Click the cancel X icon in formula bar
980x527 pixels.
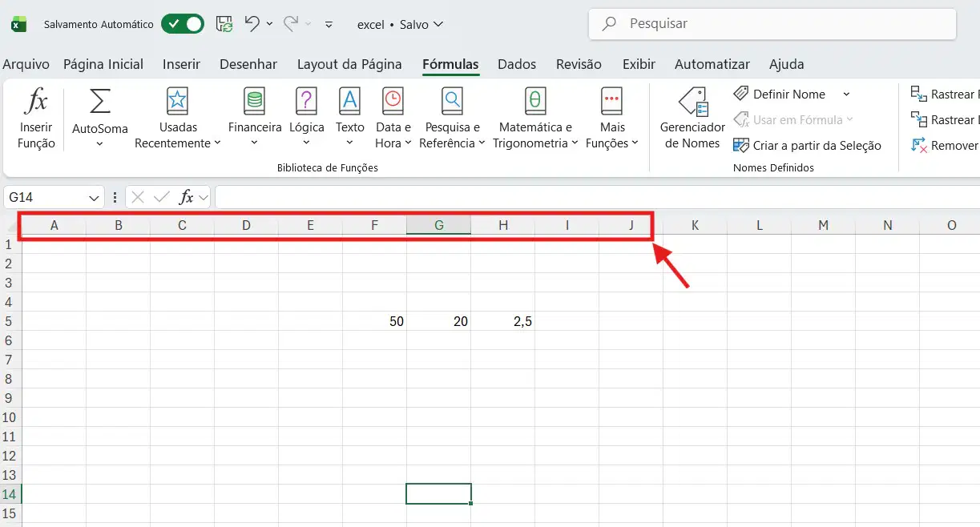138,197
